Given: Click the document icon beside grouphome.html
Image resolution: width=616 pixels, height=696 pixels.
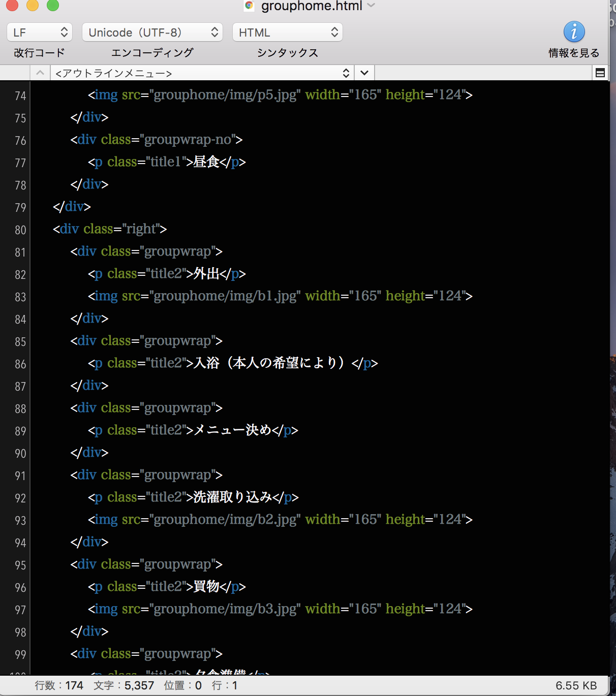Looking at the screenshot, I should click(x=249, y=6).
